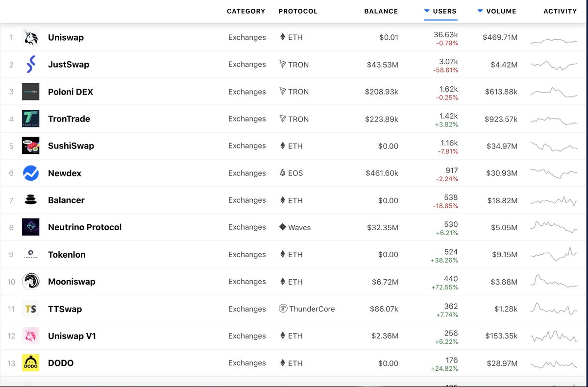Click the $32.35M balance value
The image size is (588, 387).
click(x=383, y=227)
